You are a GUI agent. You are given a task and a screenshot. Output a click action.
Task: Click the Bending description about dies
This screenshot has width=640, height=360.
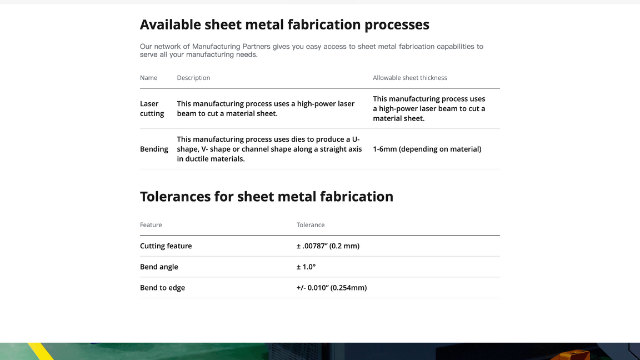[269, 149]
